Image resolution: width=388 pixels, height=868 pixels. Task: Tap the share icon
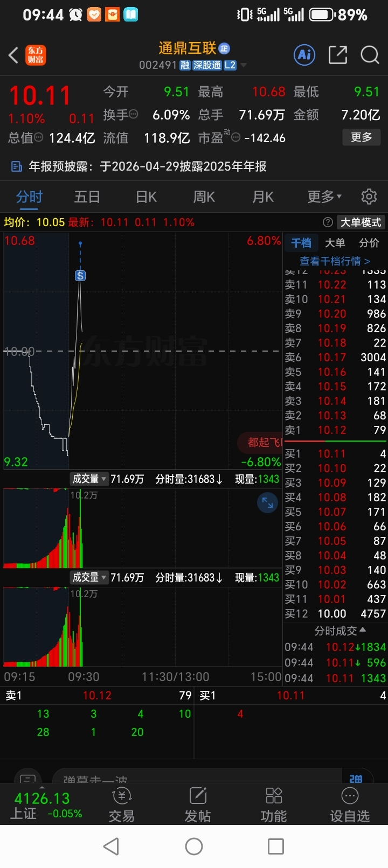338,55
